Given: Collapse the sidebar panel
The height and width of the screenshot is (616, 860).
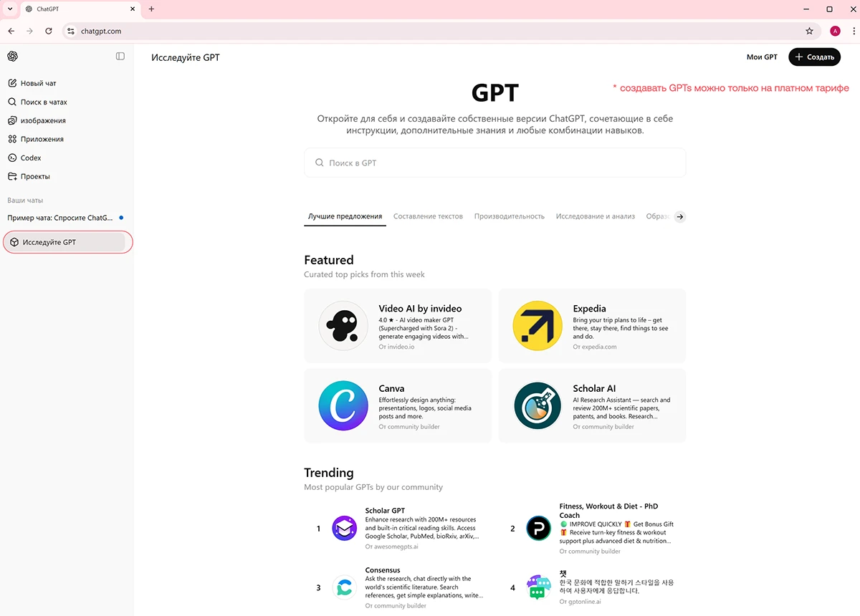Looking at the screenshot, I should pyautogui.click(x=119, y=56).
